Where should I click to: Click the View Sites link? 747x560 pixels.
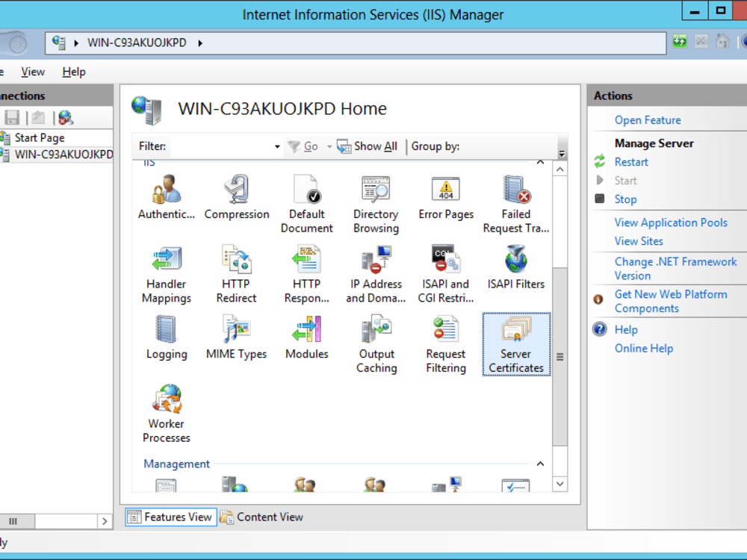click(x=639, y=241)
